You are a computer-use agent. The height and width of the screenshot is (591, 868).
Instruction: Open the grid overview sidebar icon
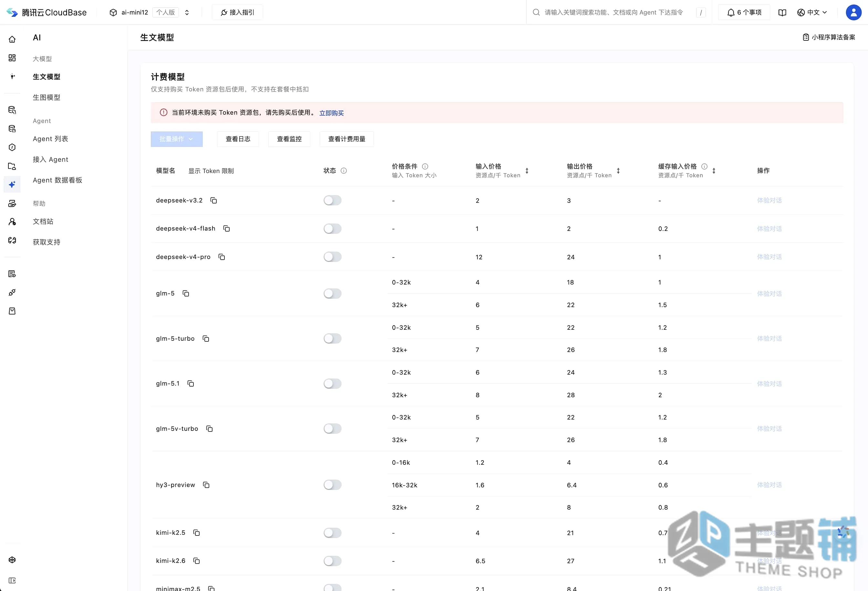pos(12,58)
